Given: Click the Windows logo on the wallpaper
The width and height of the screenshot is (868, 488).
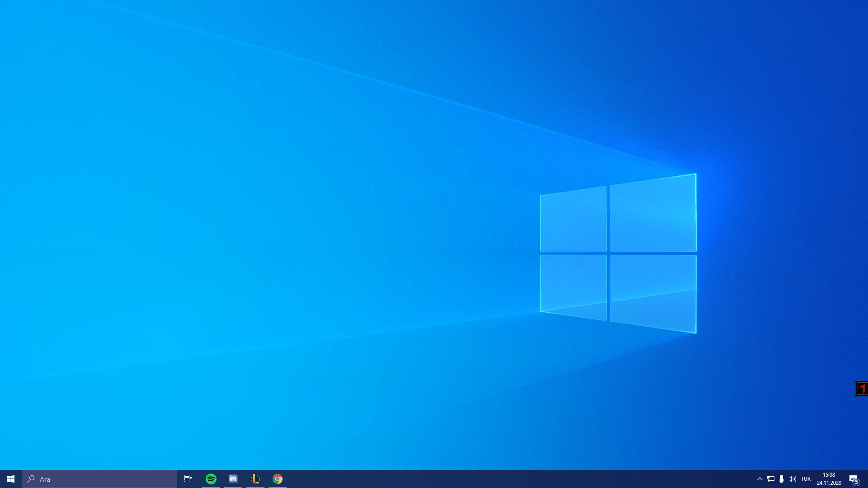Looking at the screenshot, I should tap(618, 253).
